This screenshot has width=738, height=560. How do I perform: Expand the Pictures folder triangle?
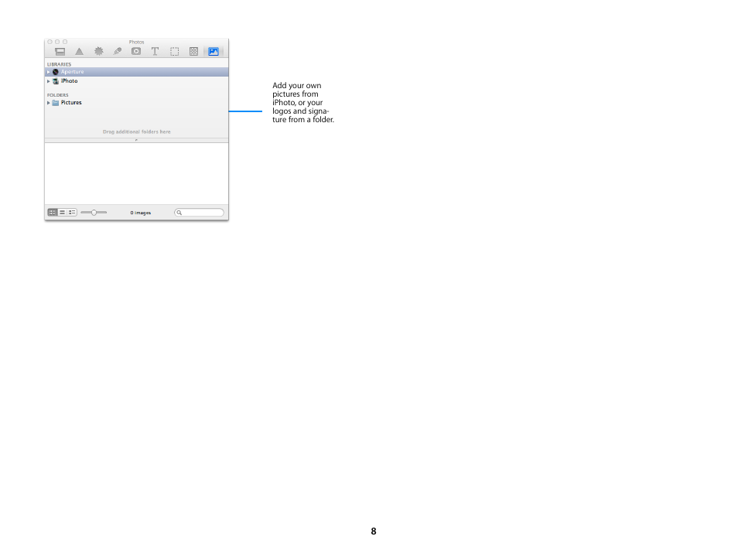pos(49,103)
